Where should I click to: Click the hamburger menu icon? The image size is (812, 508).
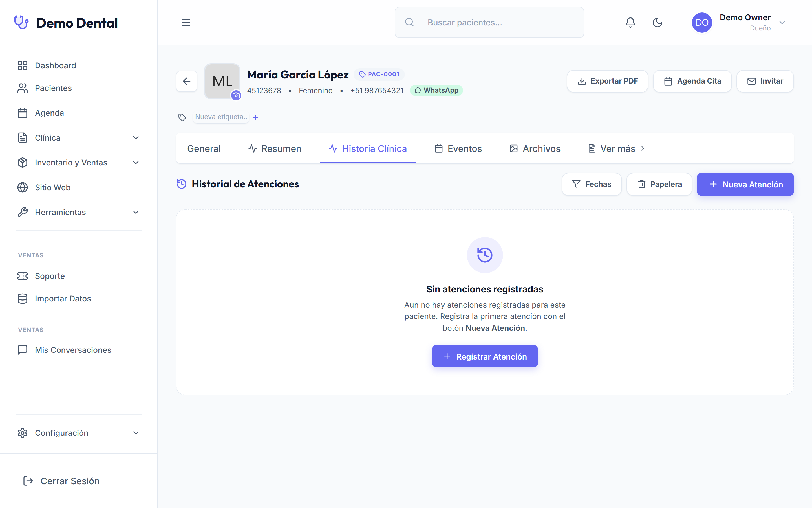(x=186, y=23)
